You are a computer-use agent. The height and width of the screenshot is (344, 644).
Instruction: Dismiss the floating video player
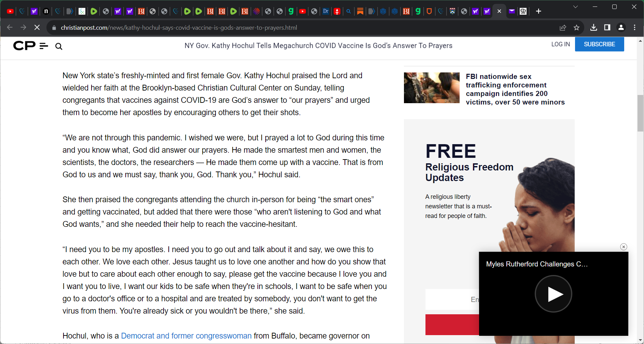624,247
